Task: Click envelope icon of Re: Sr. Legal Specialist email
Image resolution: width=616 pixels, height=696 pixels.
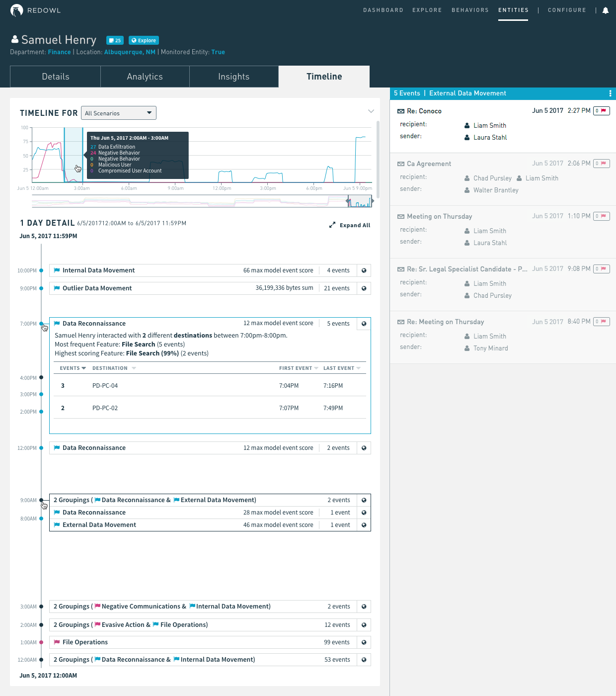Action: pyautogui.click(x=401, y=269)
